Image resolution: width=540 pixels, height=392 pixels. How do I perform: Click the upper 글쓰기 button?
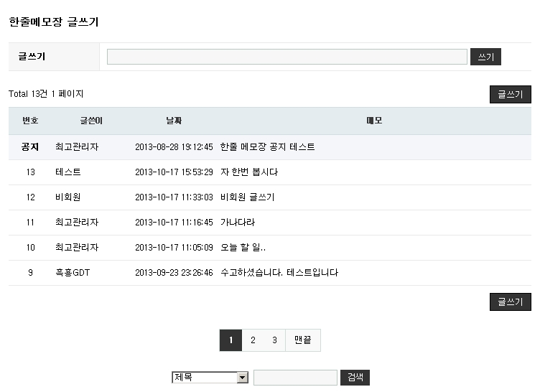coord(510,94)
